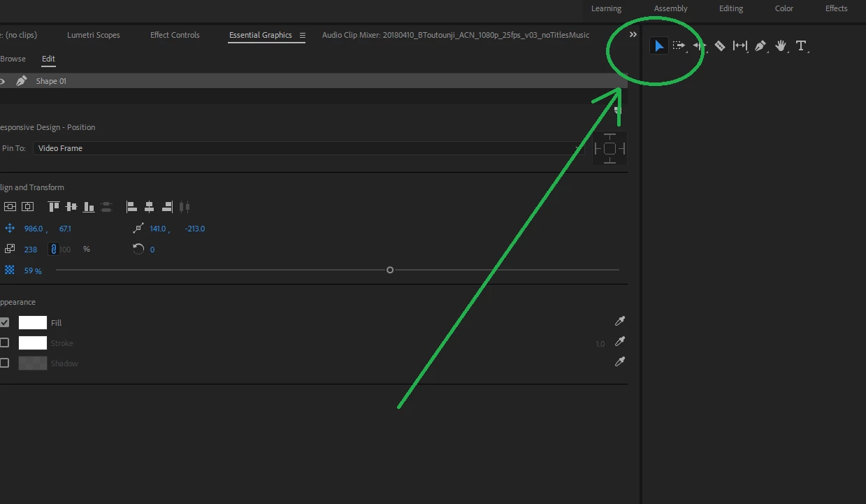
Task: Click the stroke width value 1.0
Action: pyautogui.click(x=600, y=344)
